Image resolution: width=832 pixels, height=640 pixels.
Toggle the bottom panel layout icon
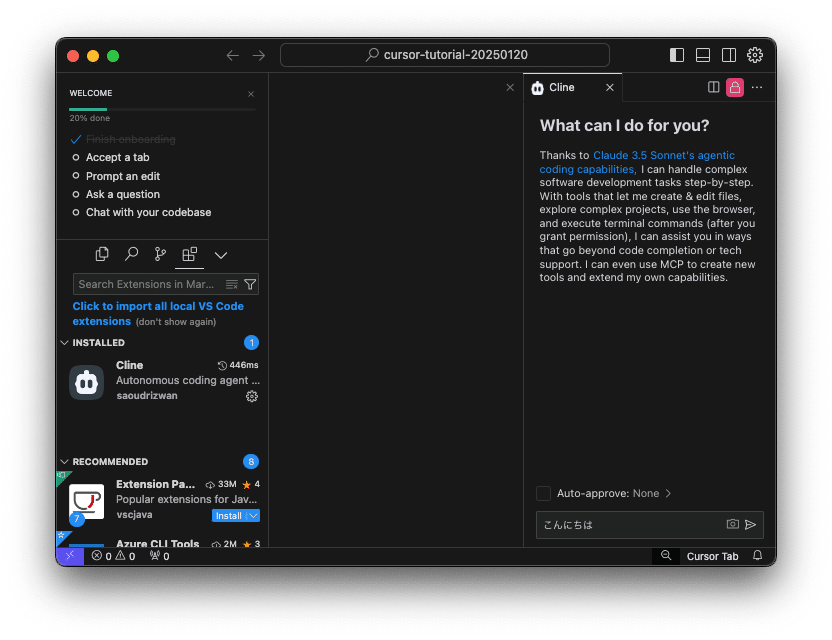tap(703, 55)
